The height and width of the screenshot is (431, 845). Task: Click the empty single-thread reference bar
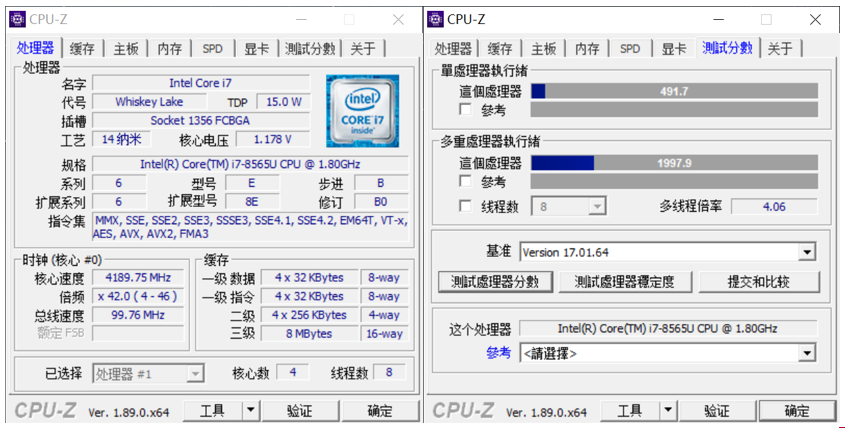point(674,109)
